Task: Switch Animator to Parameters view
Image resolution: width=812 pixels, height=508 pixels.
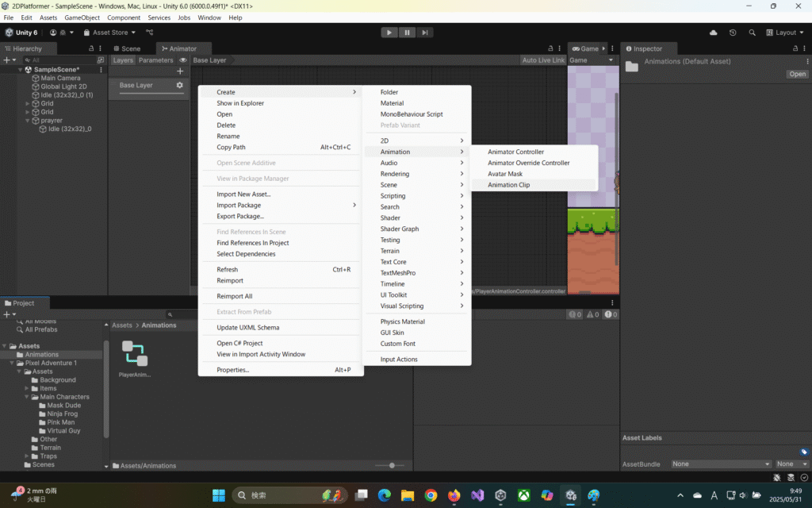Action: (x=156, y=60)
